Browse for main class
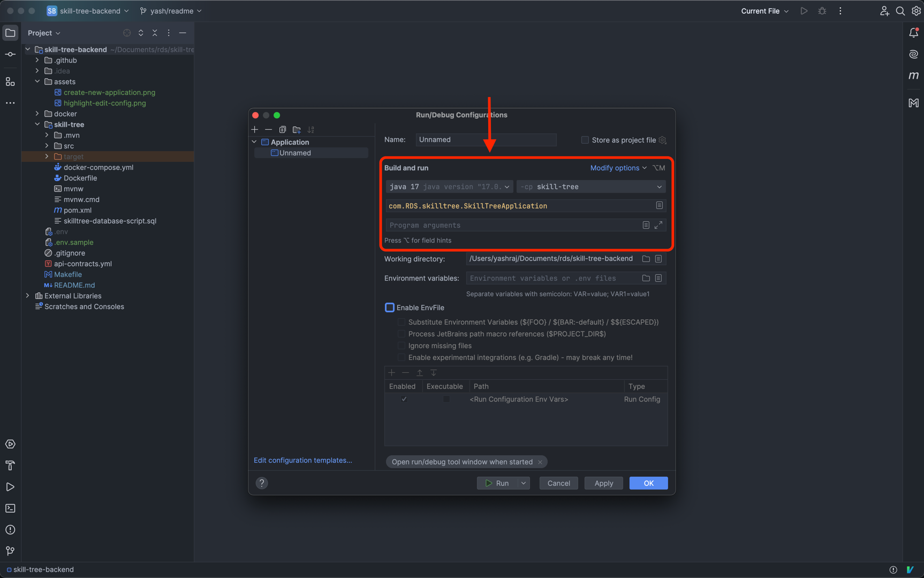The width and height of the screenshot is (924, 578). 660,206
